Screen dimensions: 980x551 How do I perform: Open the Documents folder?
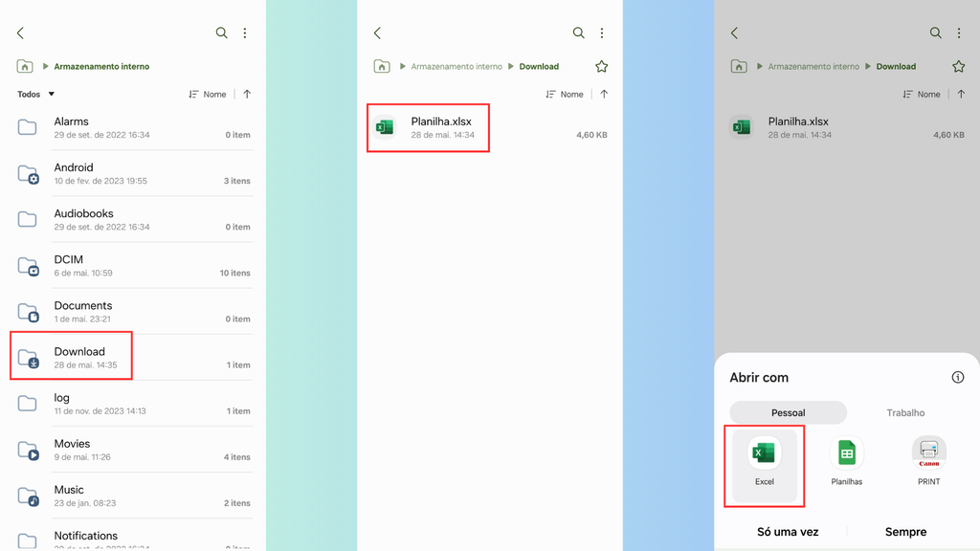pos(132,312)
